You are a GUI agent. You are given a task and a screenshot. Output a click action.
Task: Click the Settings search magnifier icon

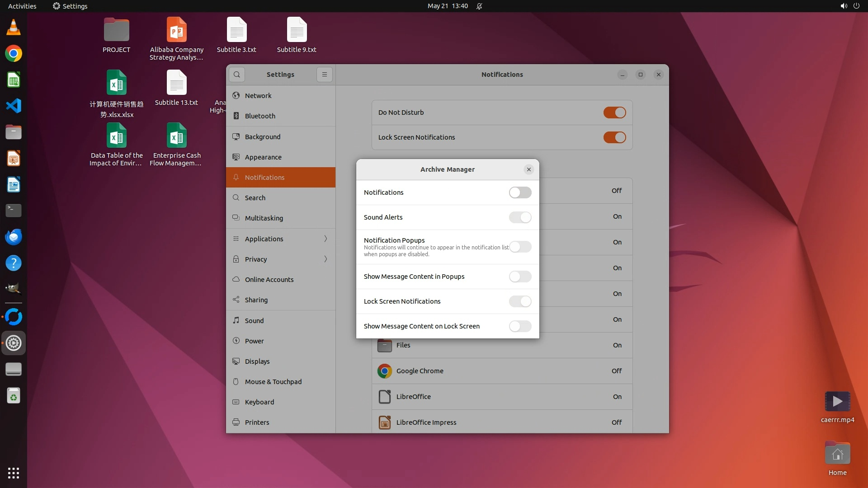(236, 75)
